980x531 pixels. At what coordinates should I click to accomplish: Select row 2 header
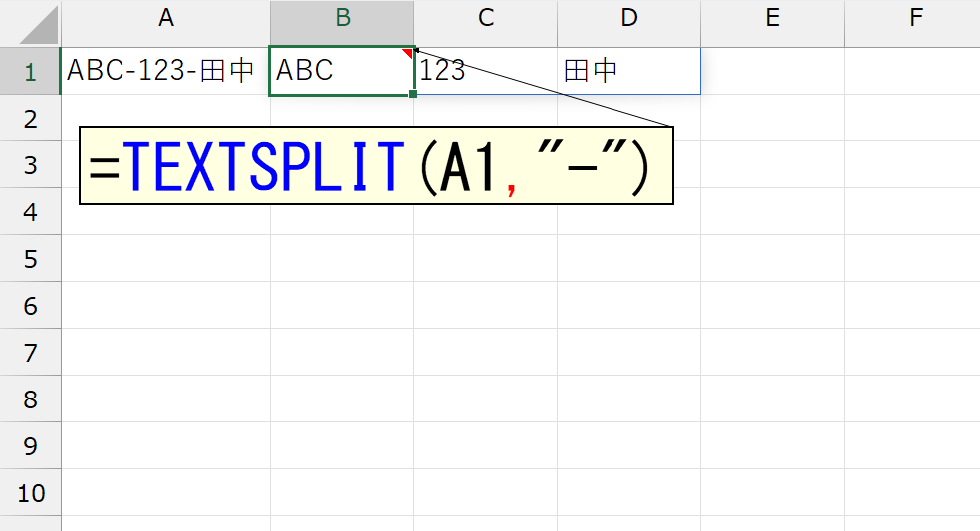[30, 119]
